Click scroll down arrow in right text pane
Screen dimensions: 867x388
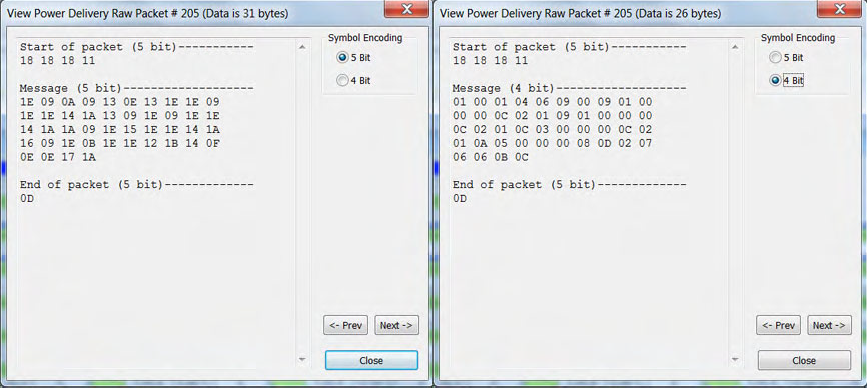point(735,359)
